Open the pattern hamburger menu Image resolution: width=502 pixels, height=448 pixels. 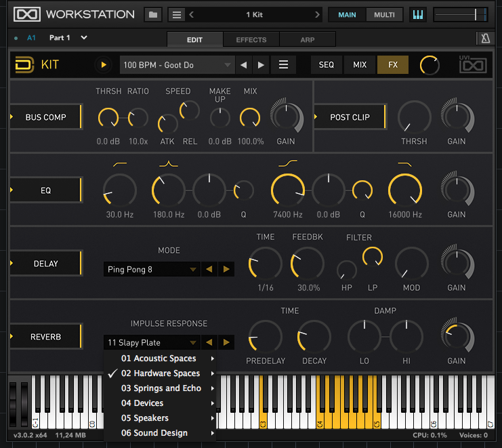[x=284, y=65]
